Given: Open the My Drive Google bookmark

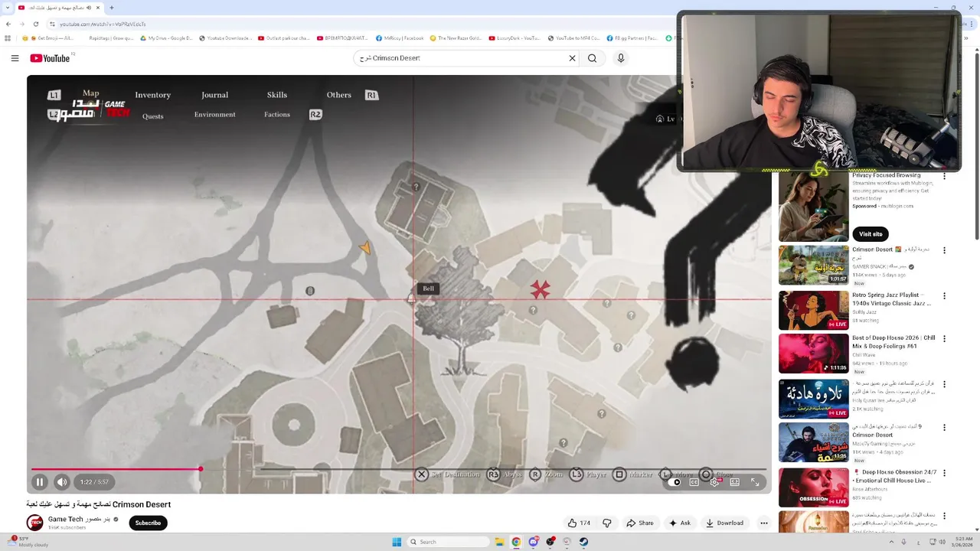Looking at the screenshot, I should pos(165,38).
